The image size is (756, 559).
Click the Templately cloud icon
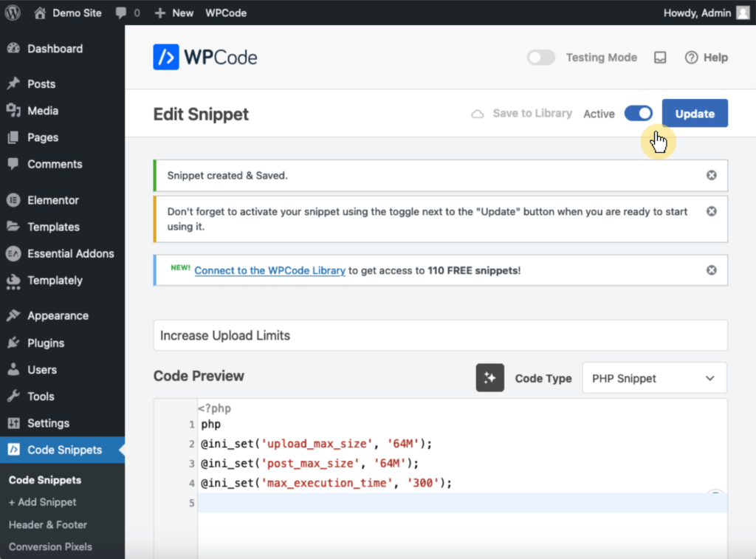[13, 281]
